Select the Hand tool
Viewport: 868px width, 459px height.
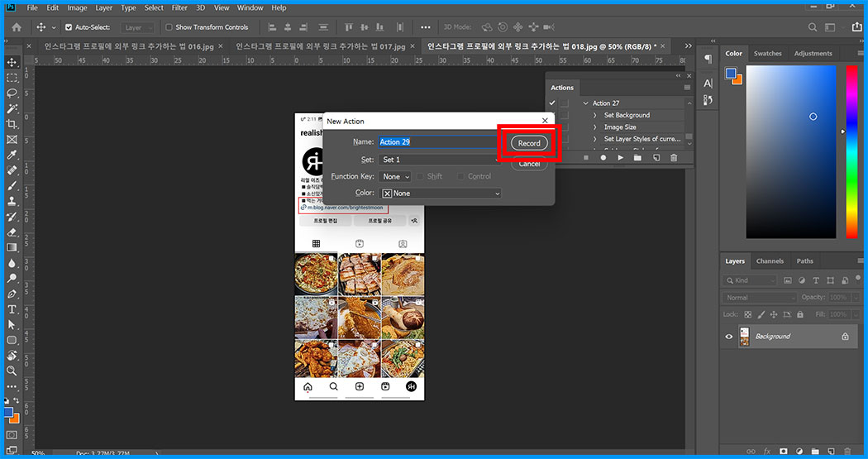[x=12, y=356]
